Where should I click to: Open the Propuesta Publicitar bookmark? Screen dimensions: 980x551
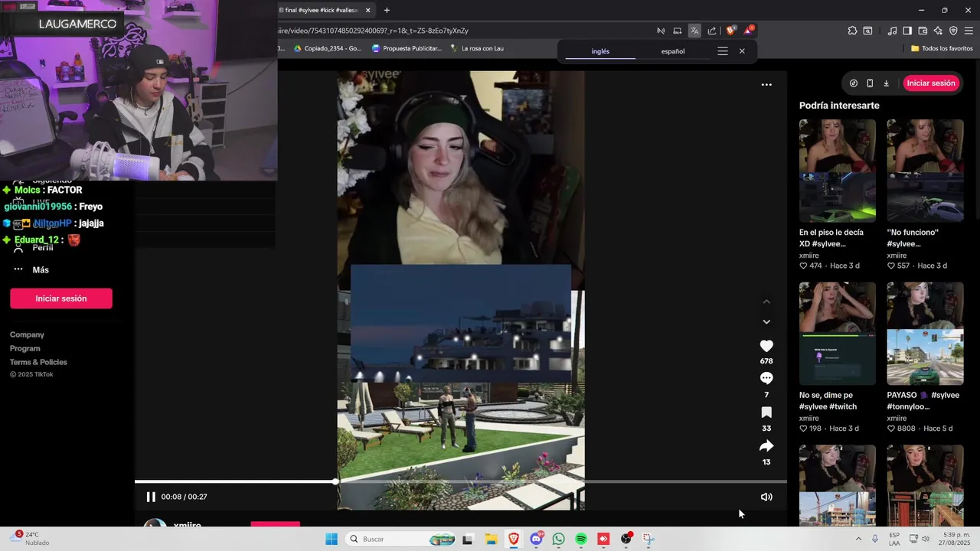407,48
